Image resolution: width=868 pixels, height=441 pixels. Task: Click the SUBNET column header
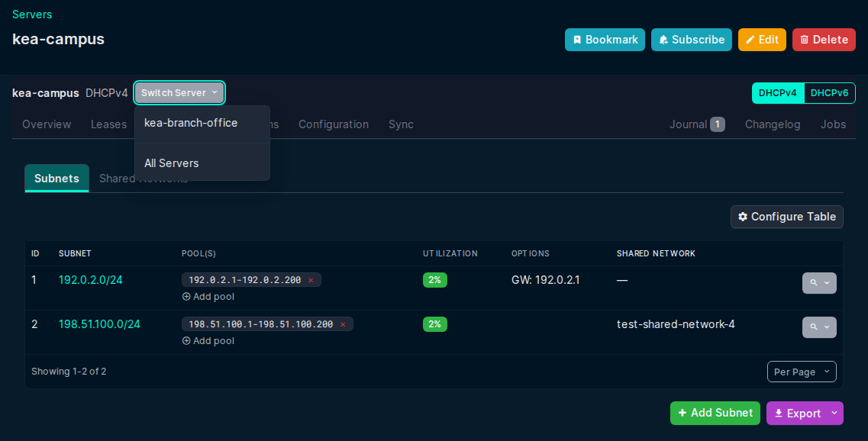click(75, 253)
